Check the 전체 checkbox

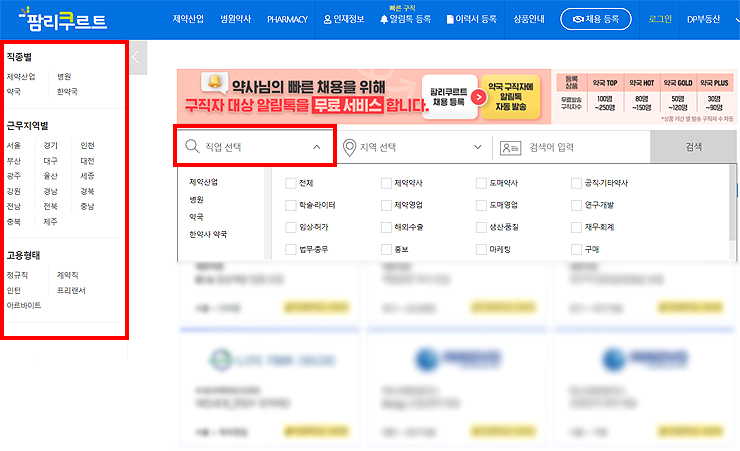coord(291,183)
